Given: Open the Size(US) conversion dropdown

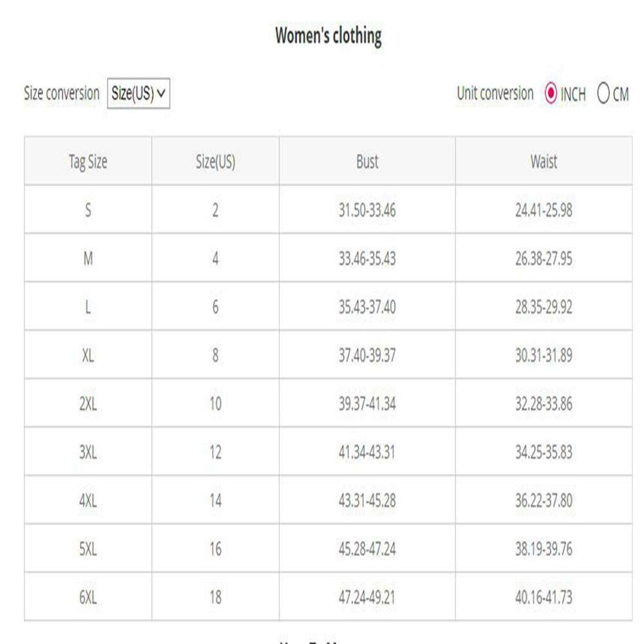Looking at the screenshot, I should coord(138,93).
